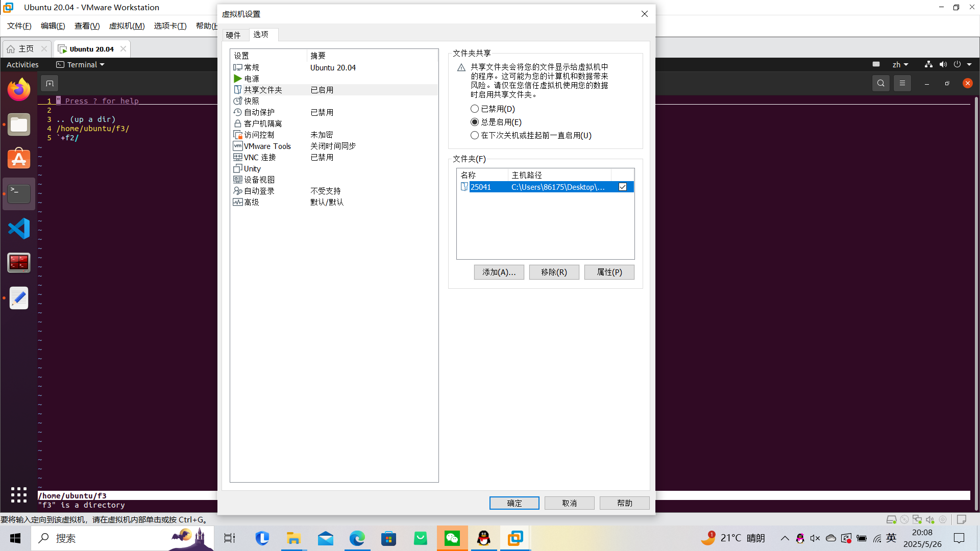
Task: Select VMware Tools in settings list
Action: click(267, 146)
